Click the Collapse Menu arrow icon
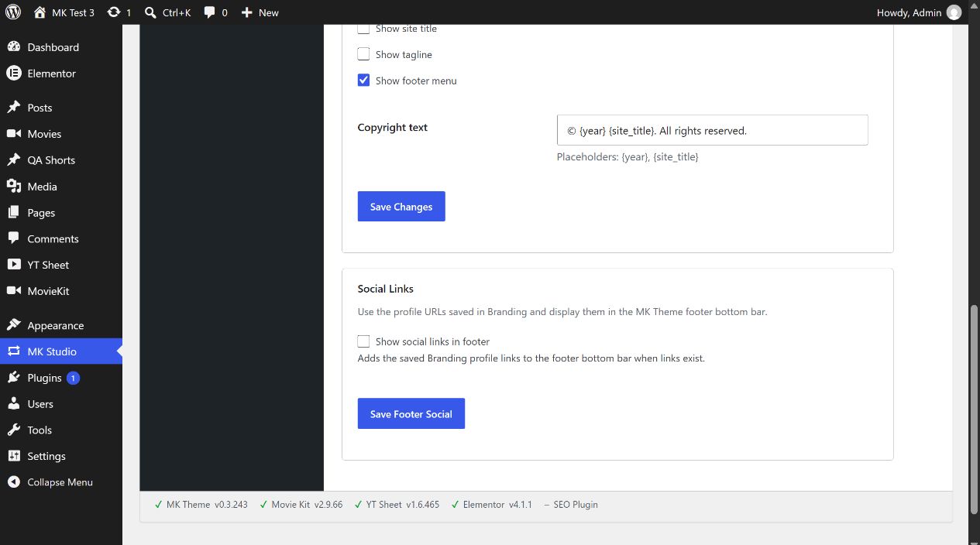The height and width of the screenshot is (545, 980). pos(13,482)
